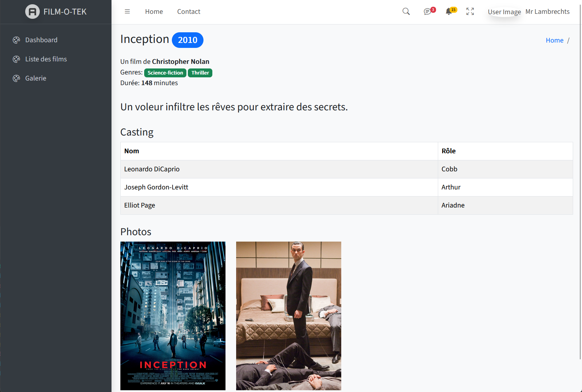Click the Liste des films palette icon
Screen dimensions: 582x392
pos(16,59)
